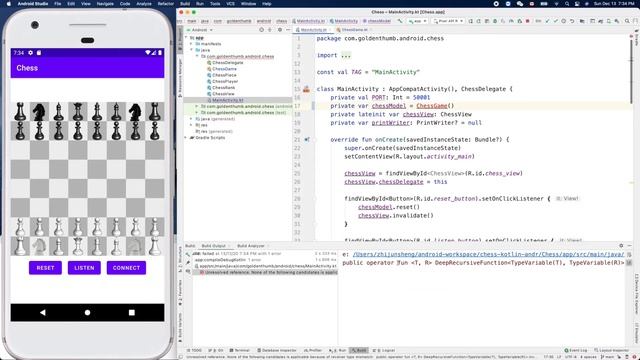
Task: Select ChessView in project tree
Action: point(223,93)
